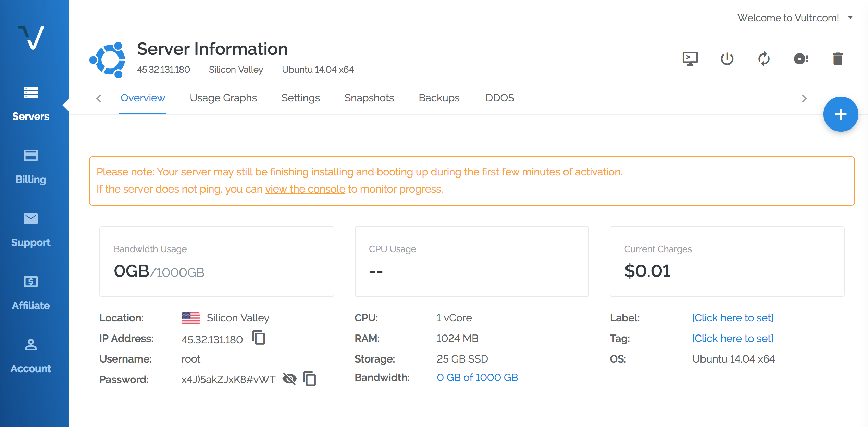Open the '0 GB of 1000 GB' bandwidth link
Viewport: 868px width, 427px height.
477,378
